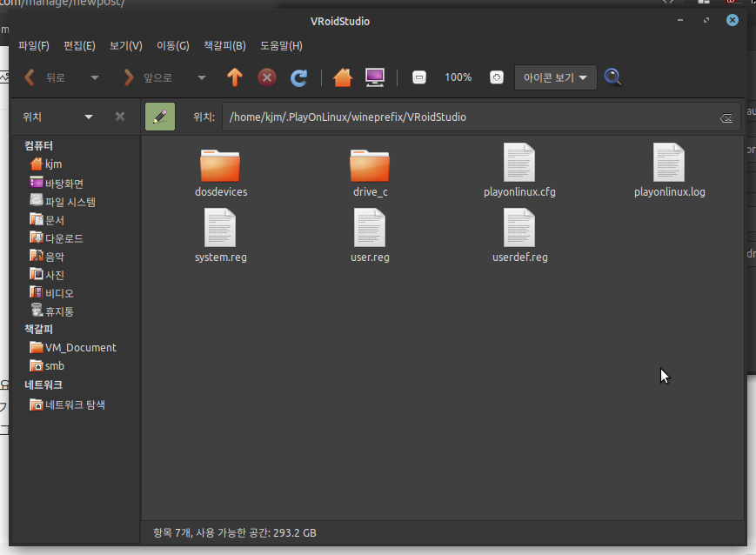
Task: Maximize the VRoidStudio window
Action: pyautogui.click(x=706, y=20)
